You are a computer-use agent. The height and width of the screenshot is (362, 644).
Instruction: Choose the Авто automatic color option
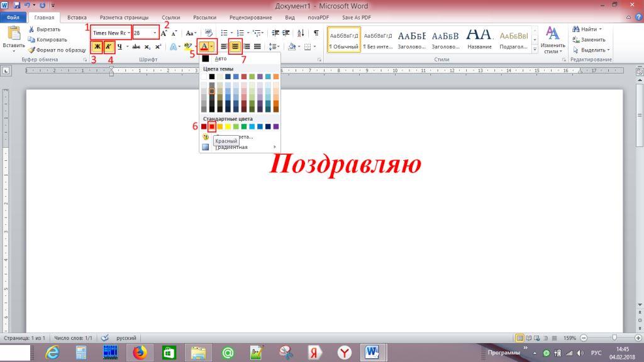pos(240,58)
